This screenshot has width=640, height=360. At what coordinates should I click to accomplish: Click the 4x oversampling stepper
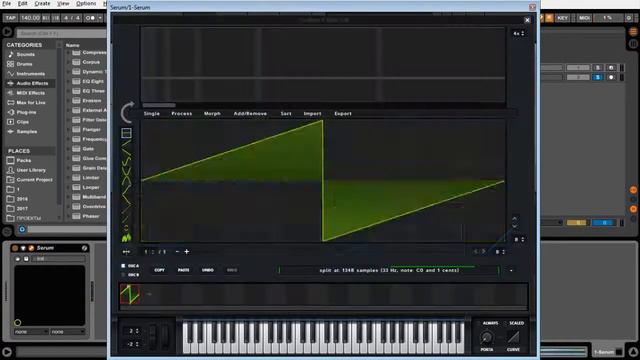518,33
